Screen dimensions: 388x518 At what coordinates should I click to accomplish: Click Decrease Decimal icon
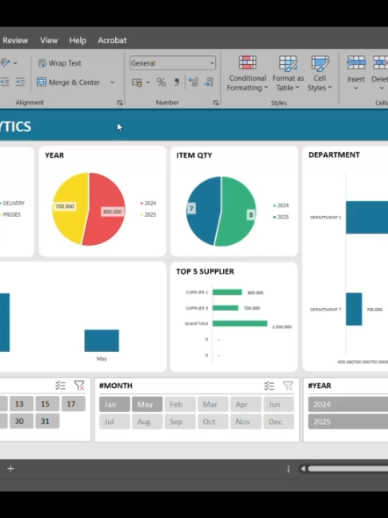coord(209,82)
